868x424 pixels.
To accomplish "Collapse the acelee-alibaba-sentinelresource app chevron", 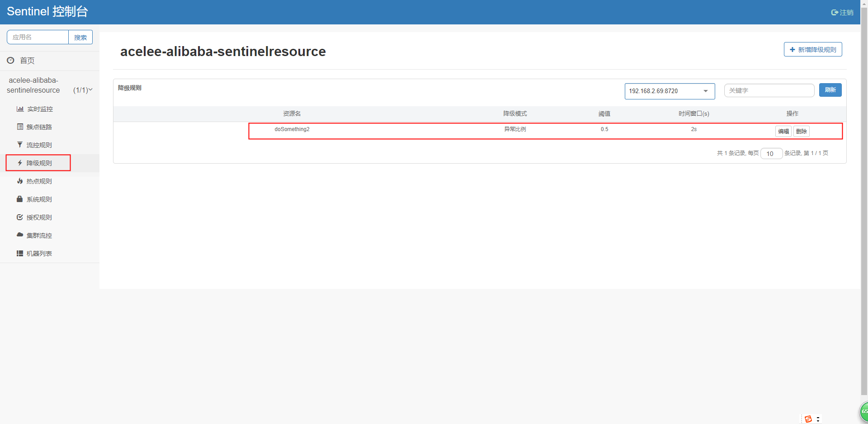I will point(90,90).
